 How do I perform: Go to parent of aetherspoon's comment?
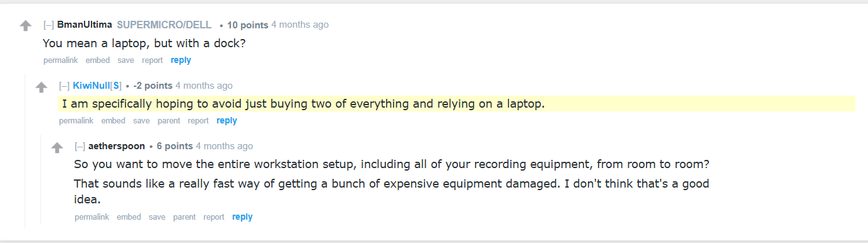[184, 217]
